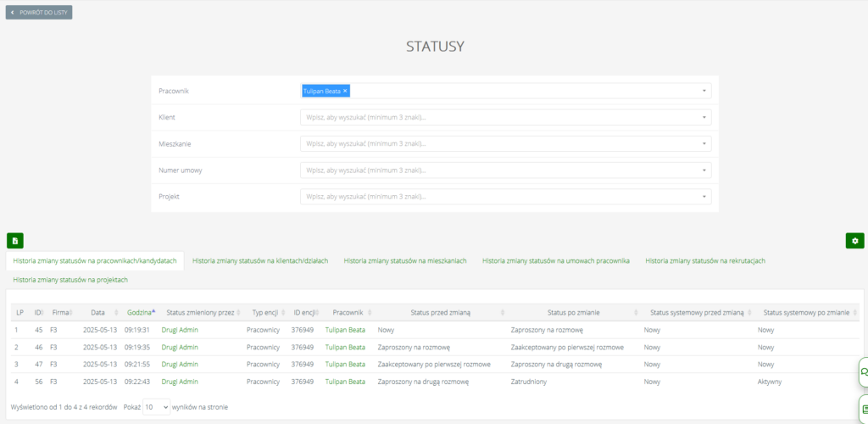The image size is (868, 424).
Task: Sort by the Data column header
Action: point(98,312)
